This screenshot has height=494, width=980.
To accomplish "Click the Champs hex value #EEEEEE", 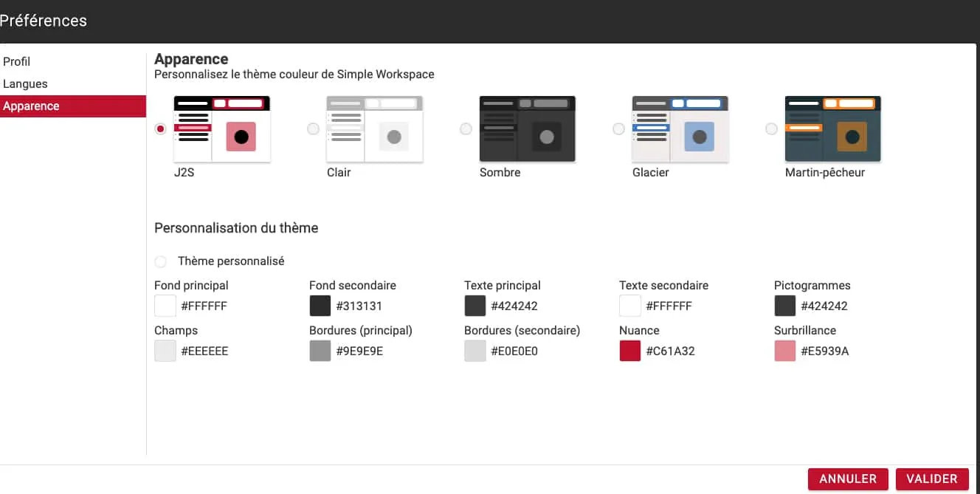I will pyautogui.click(x=204, y=351).
